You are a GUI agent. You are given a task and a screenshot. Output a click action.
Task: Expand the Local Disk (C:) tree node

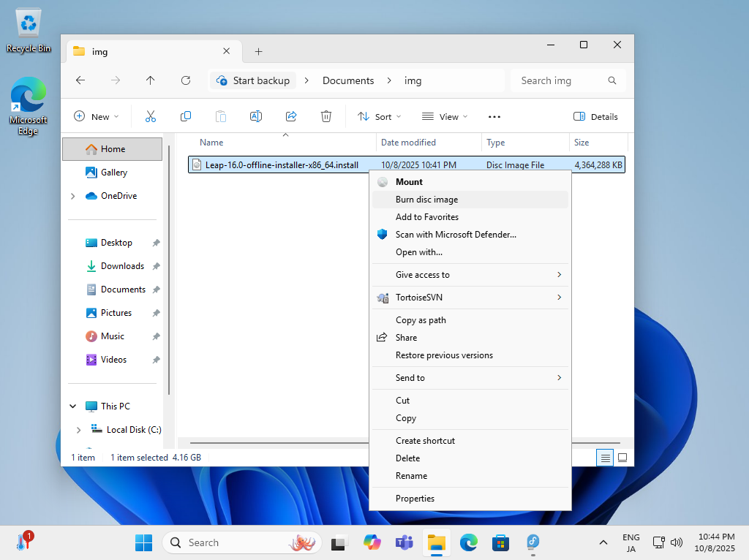coord(78,430)
